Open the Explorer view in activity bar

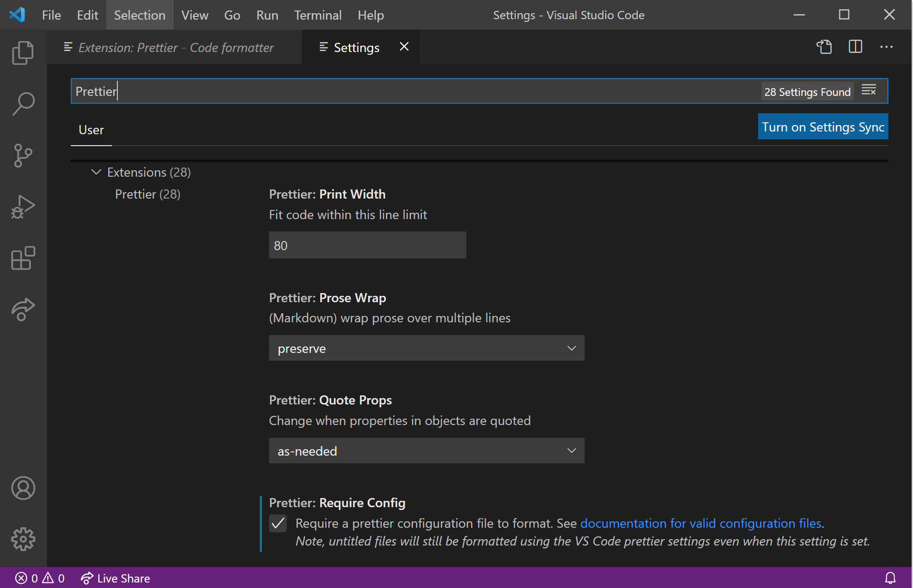23,52
